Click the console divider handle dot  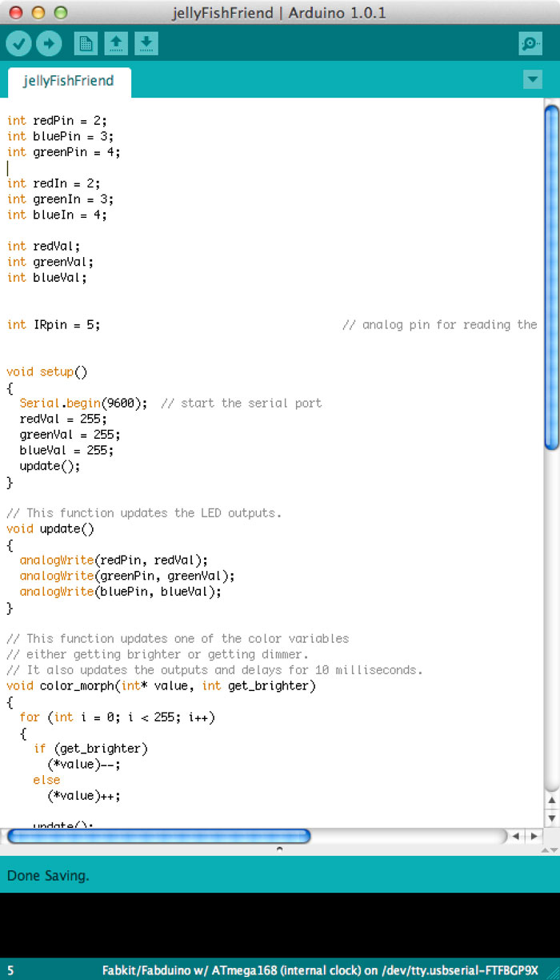coord(279,849)
